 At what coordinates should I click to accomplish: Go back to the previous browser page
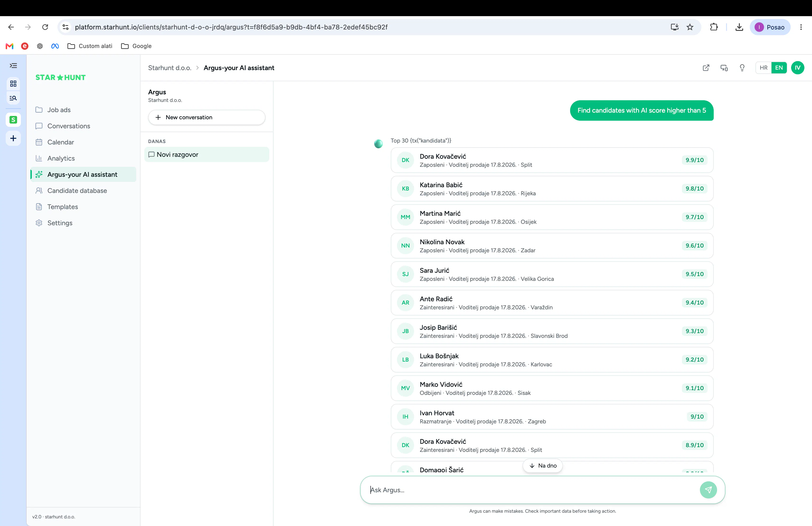(11, 27)
